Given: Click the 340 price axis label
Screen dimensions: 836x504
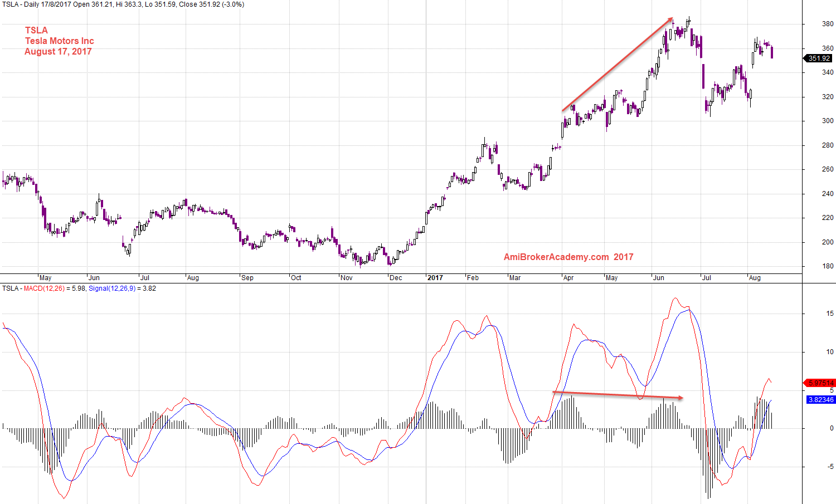Looking at the screenshot, I should tap(828, 72).
